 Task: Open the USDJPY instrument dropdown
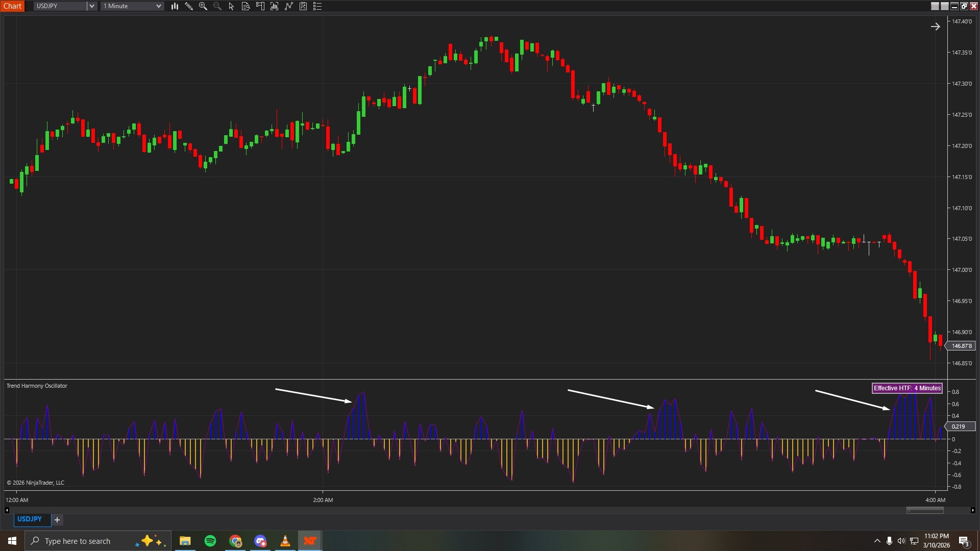91,6
